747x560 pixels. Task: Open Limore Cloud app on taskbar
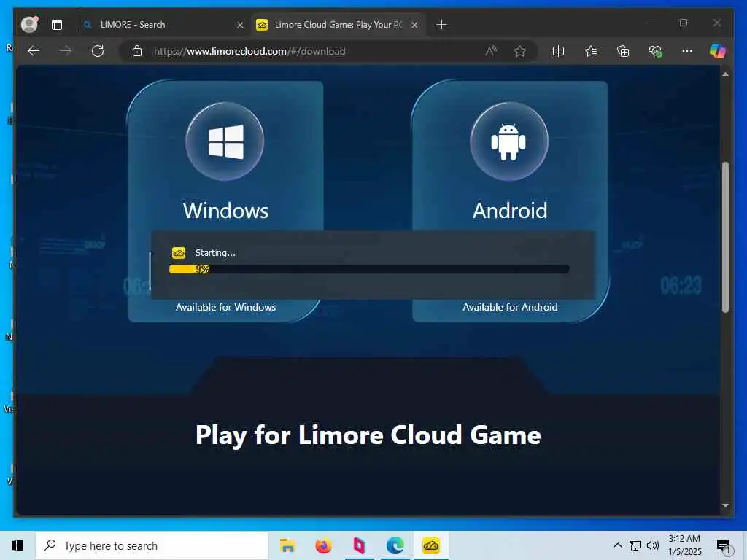click(x=431, y=545)
